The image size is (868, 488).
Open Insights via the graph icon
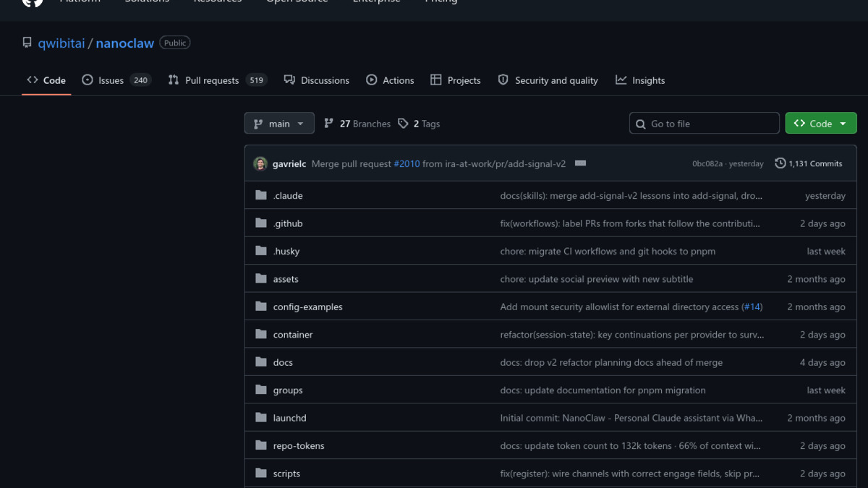coord(621,80)
